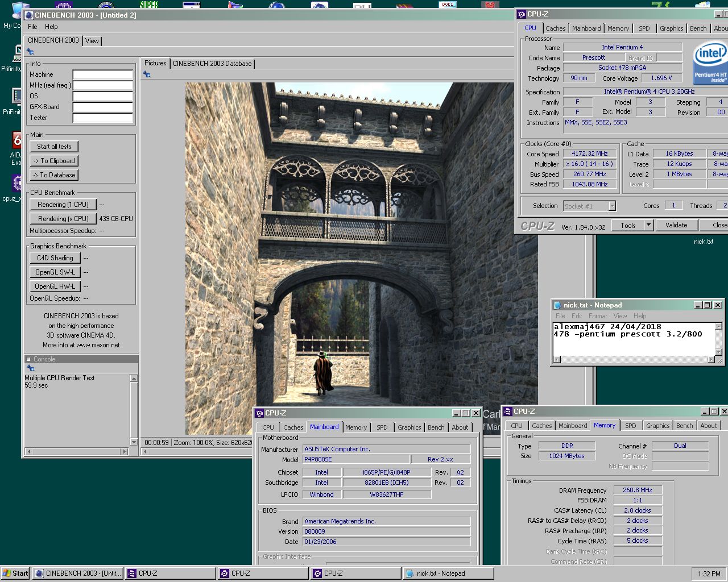Start the OpenGL HW-L benchmark
The image size is (728, 582).
[x=55, y=286]
